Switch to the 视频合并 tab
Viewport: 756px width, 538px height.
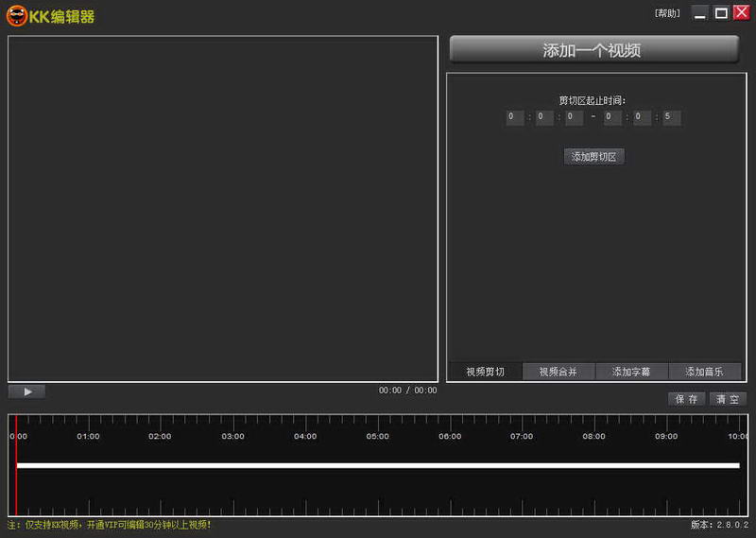(558, 372)
